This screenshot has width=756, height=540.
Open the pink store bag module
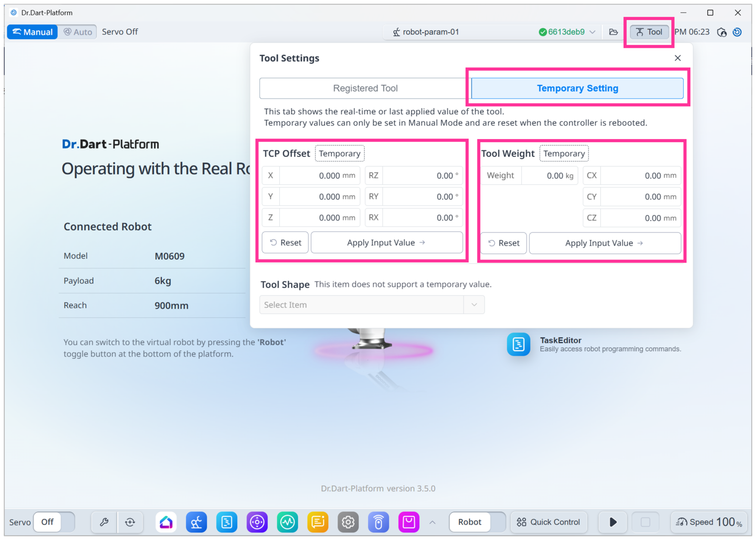[408, 522]
